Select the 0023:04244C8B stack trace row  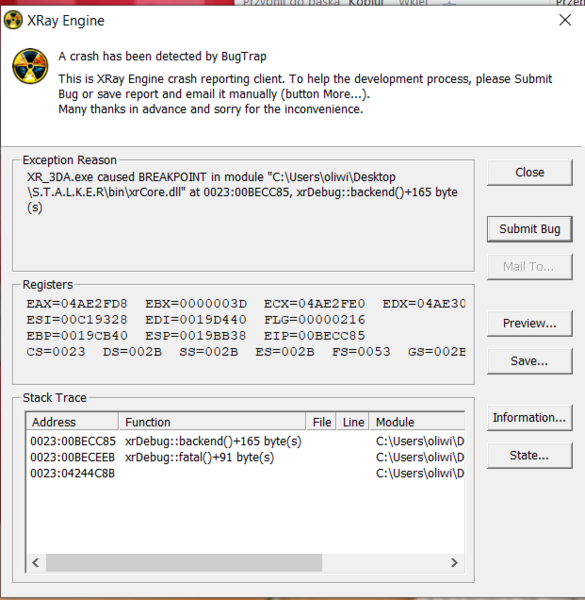[x=246, y=473]
